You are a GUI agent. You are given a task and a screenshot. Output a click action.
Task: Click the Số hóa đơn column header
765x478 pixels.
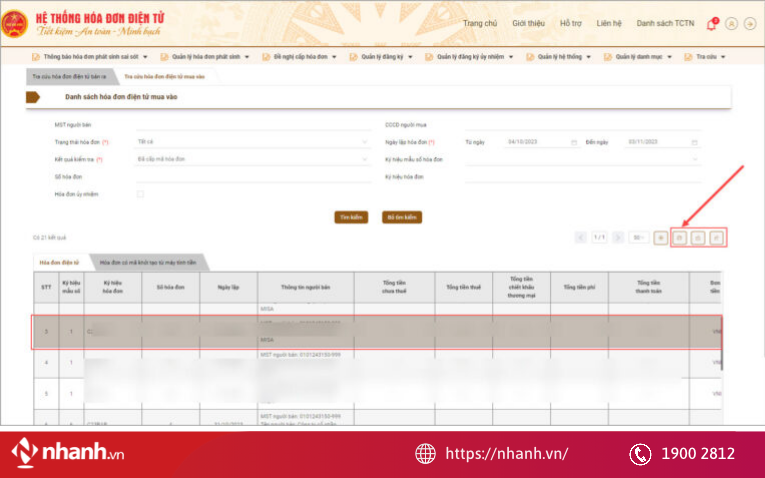170,287
